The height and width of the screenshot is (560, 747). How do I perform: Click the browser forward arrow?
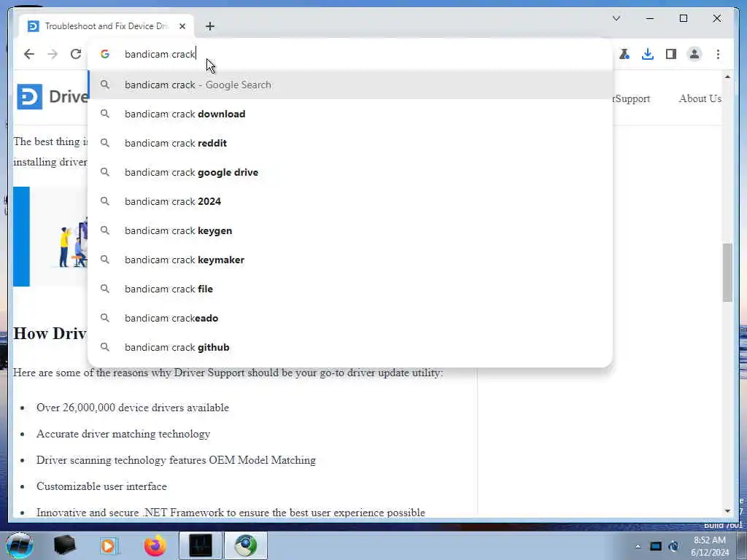click(x=53, y=54)
